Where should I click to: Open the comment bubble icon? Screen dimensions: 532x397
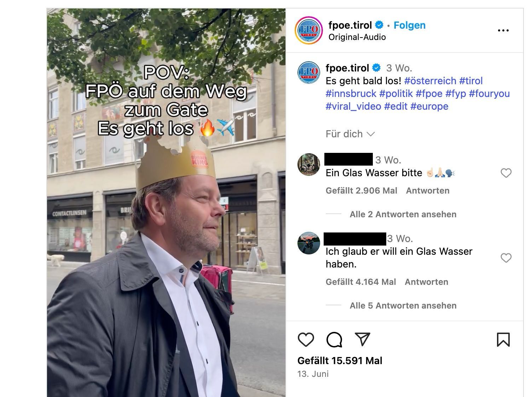(x=334, y=340)
